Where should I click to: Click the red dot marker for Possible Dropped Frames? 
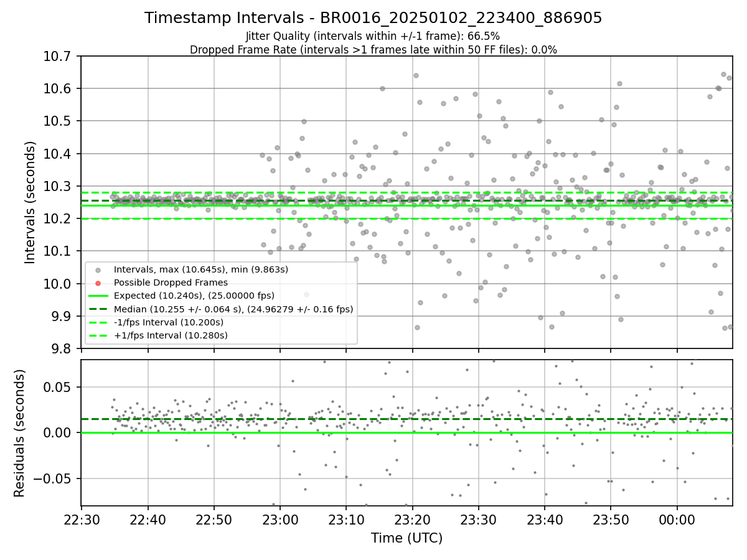pyautogui.click(x=98, y=282)
